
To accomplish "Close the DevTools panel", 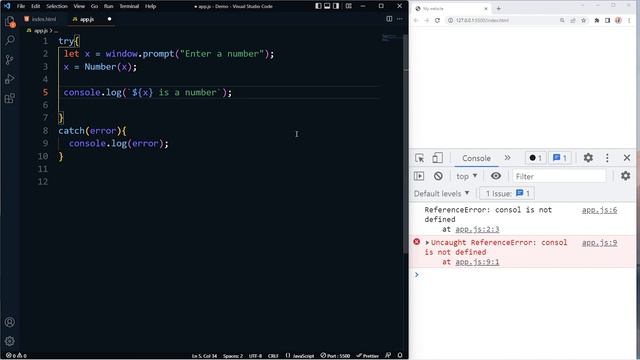I will tap(627, 158).
